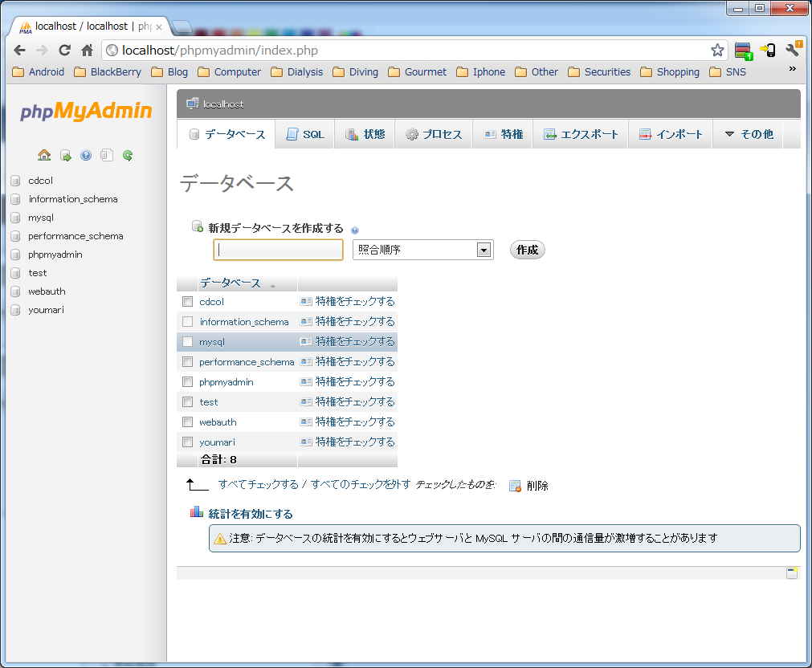Viewport: 812px width, 668px height.
Task: Click localhost in the breadcrumb bar
Action: pyautogui.click(x=223, y=104)
